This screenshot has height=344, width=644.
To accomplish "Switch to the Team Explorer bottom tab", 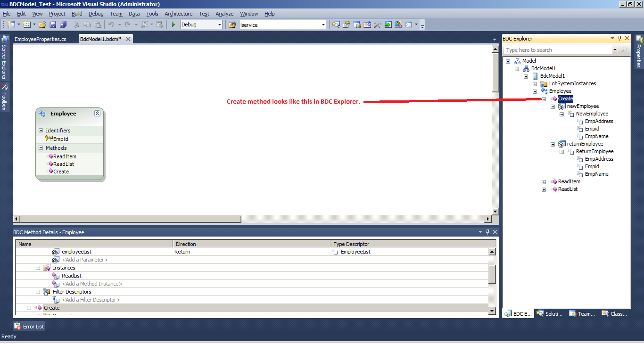I will coord(582,314).
